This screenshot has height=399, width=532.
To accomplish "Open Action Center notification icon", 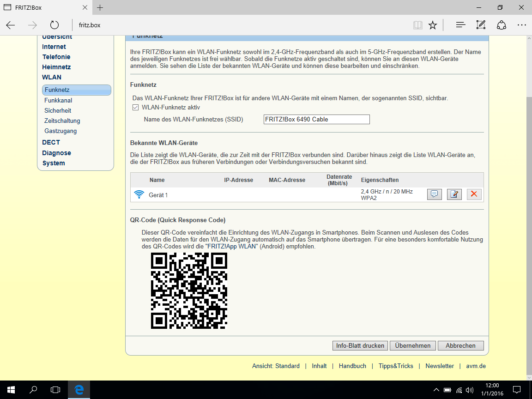I will tap(517, 390).
